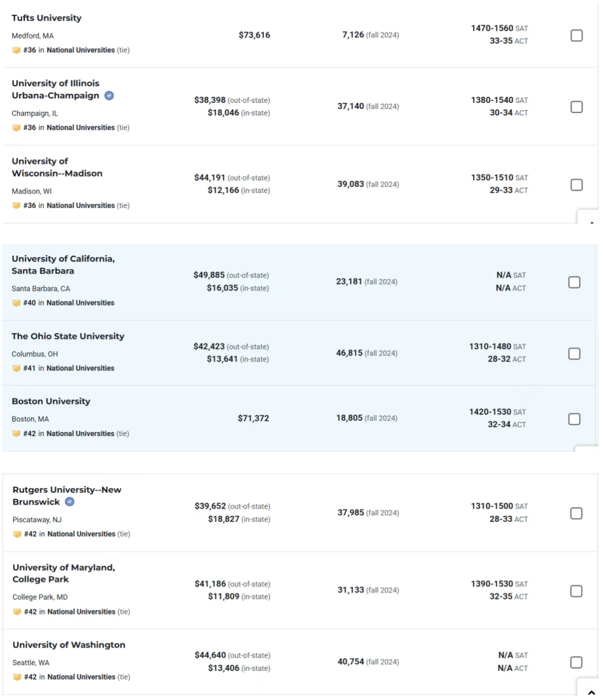The image size is (603, 700).
Task: Toggle compare checkbox for University of Washington
Action: click(576, 662)
